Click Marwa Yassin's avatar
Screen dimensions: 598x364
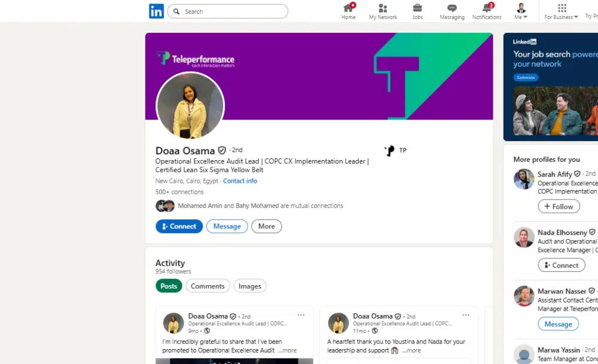click(x=524, y=354)
